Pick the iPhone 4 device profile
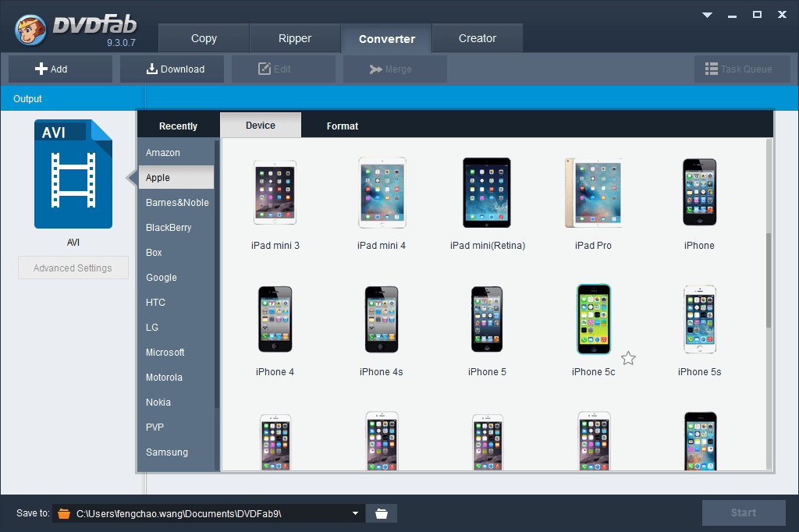This screenshot has width=799, height=532. pyautogui.click(x=275, y=332)
